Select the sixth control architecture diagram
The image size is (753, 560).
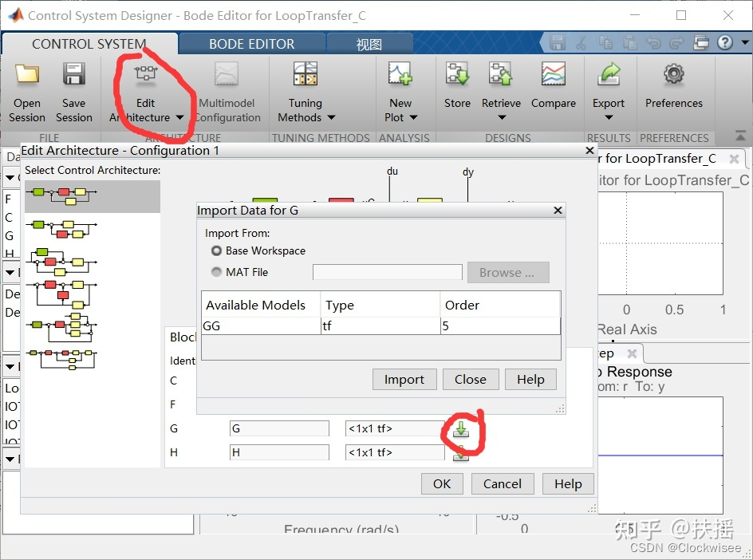[x=62, y=359]
